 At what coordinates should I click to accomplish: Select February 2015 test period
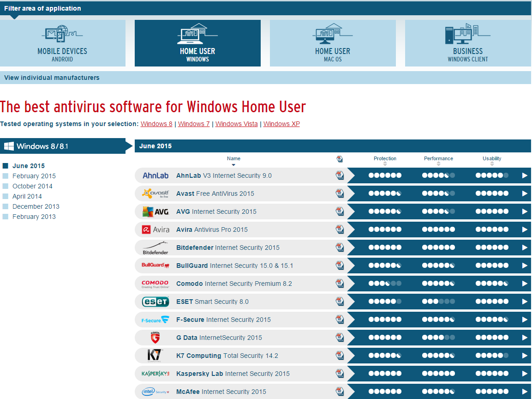(x=34, y=176)
